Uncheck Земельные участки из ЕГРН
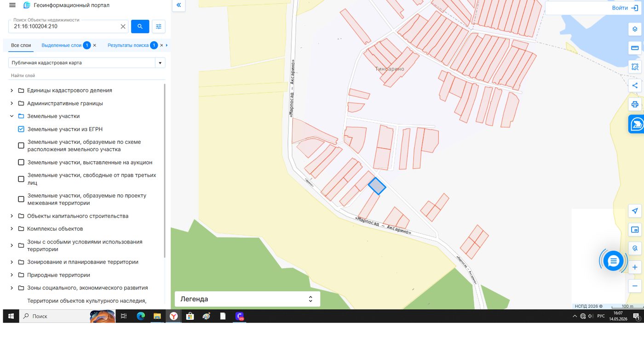644x362 pixels. pyautogui.click(x=21, y=129)
